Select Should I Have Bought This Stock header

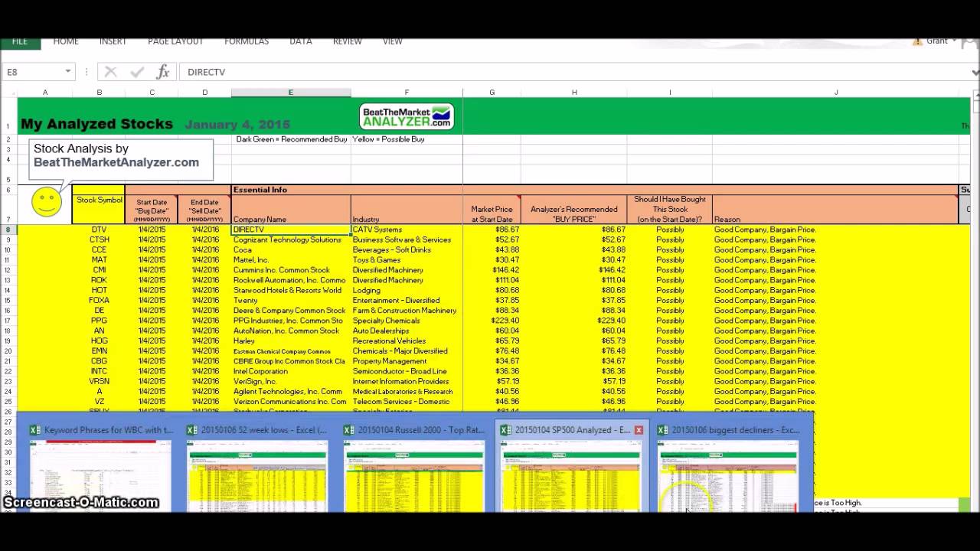[x=670, y=209]
